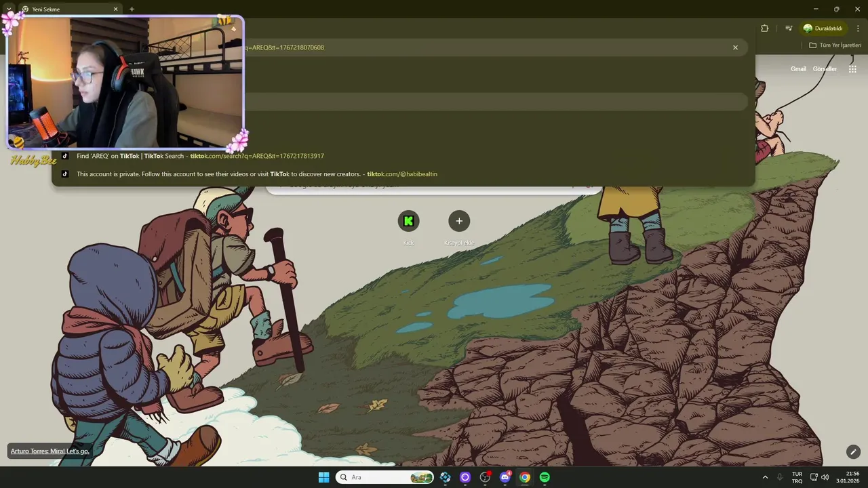
Task: Switch the TUR TRQ keyboard layout
Action: pos(797,477)
